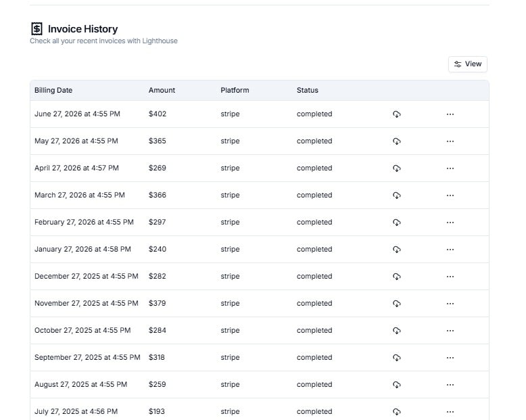Select the $193 amount cell

[157, 412]
